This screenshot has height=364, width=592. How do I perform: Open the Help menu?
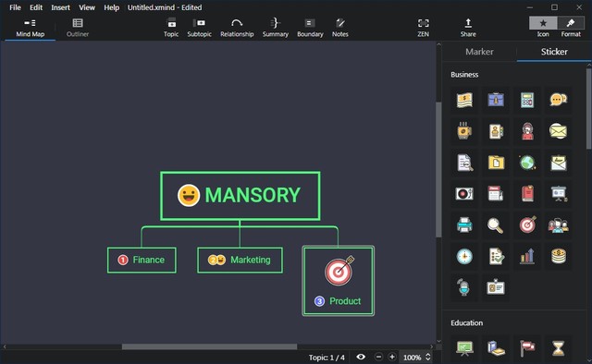click(111, 7)
